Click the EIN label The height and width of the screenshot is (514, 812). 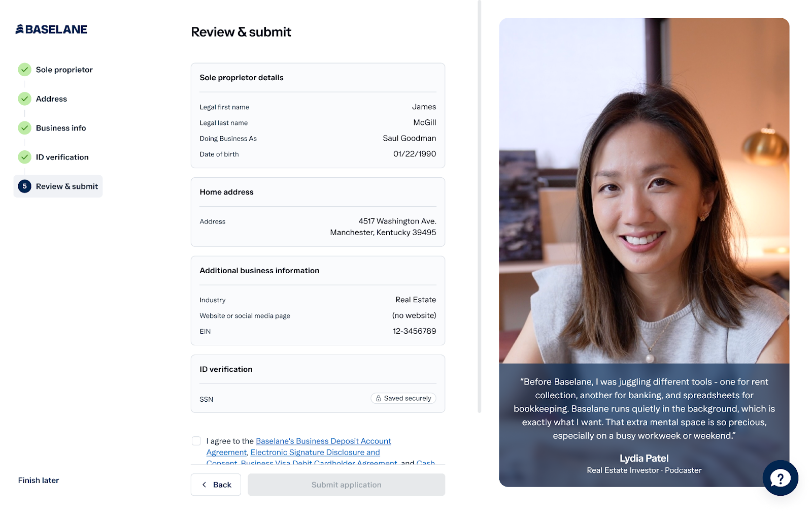pos(205,332)
